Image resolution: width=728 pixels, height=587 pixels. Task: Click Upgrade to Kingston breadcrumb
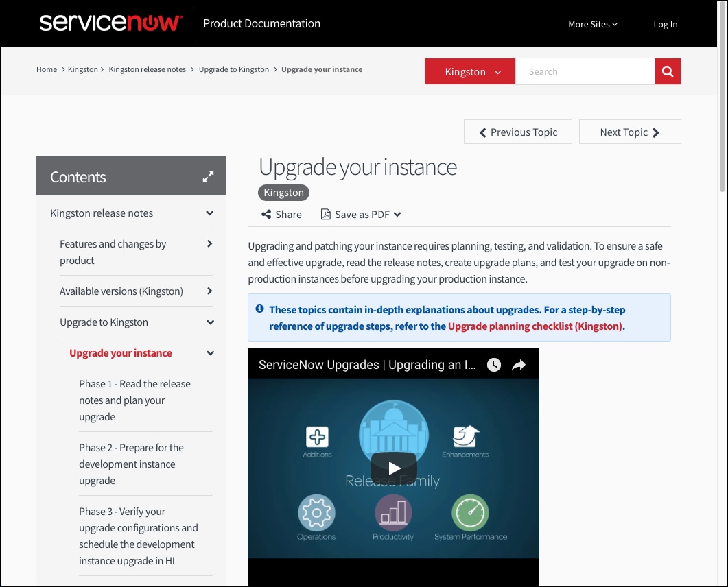(233, 69)
